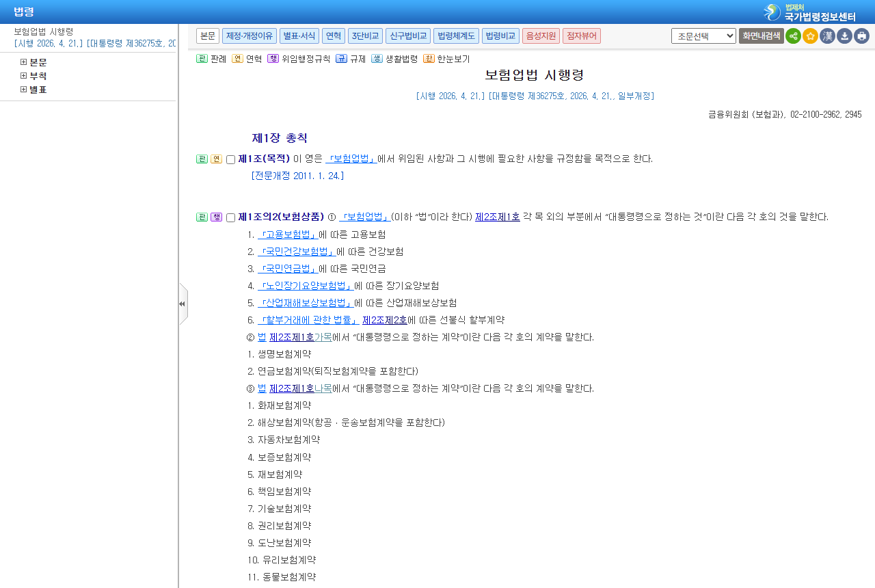Click 규제 legend icon

(341, 59)
